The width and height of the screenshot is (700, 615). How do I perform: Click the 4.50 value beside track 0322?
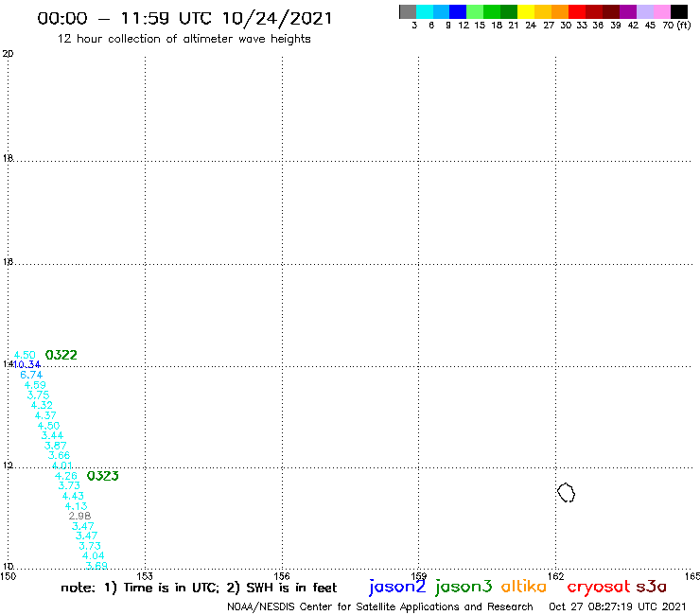point(25,355)
